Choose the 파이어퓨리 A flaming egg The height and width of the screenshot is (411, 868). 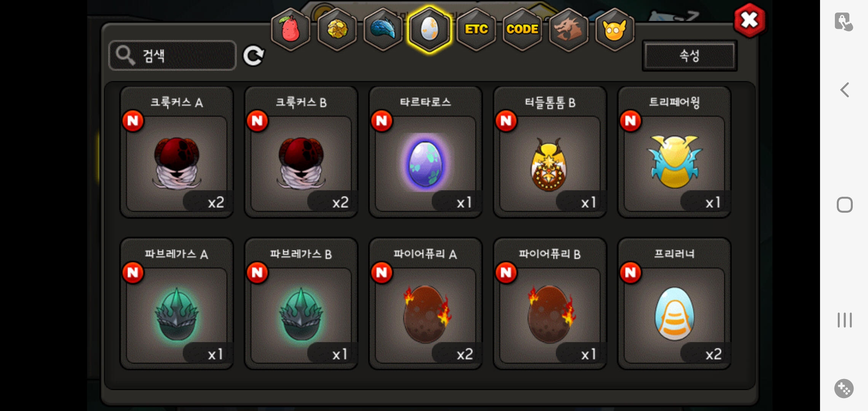pyautogui.click(x=426, y=304)
